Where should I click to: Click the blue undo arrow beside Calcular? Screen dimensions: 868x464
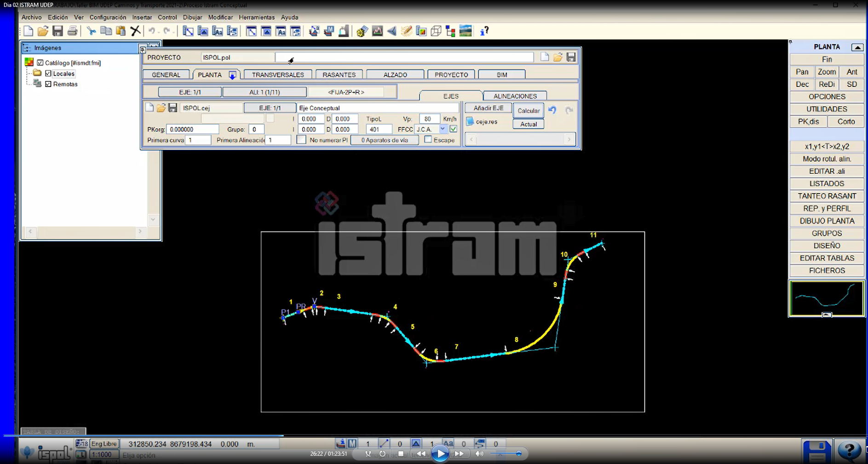pos(552,110)
